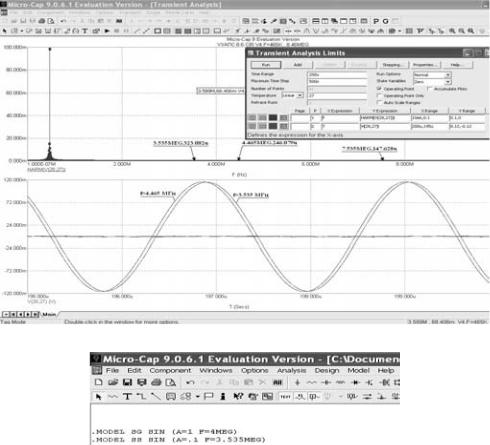Click the Add button in Transient Analysis Limits

tap(298, 65)
